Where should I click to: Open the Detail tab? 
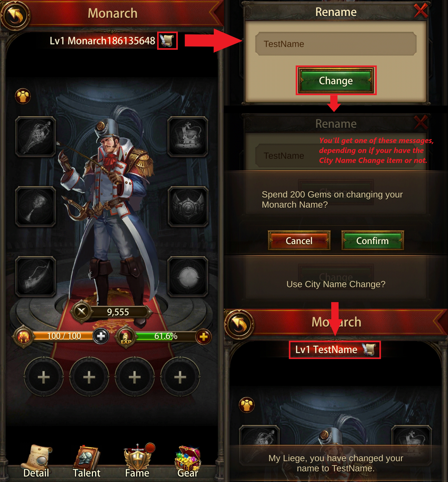36,461
